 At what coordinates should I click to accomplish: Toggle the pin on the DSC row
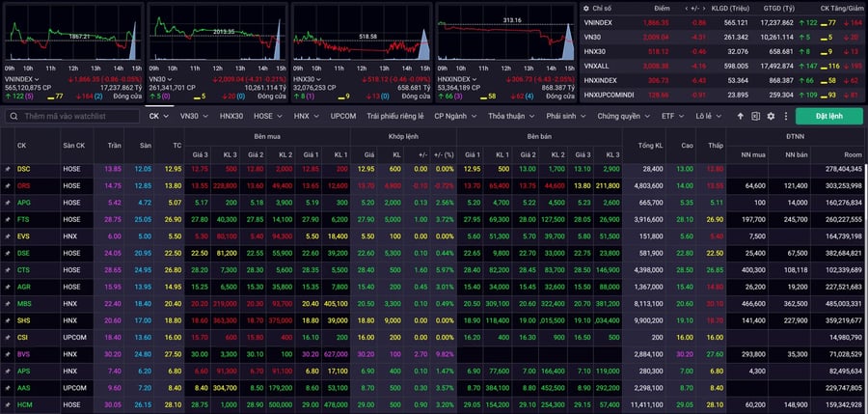point(8,169)
